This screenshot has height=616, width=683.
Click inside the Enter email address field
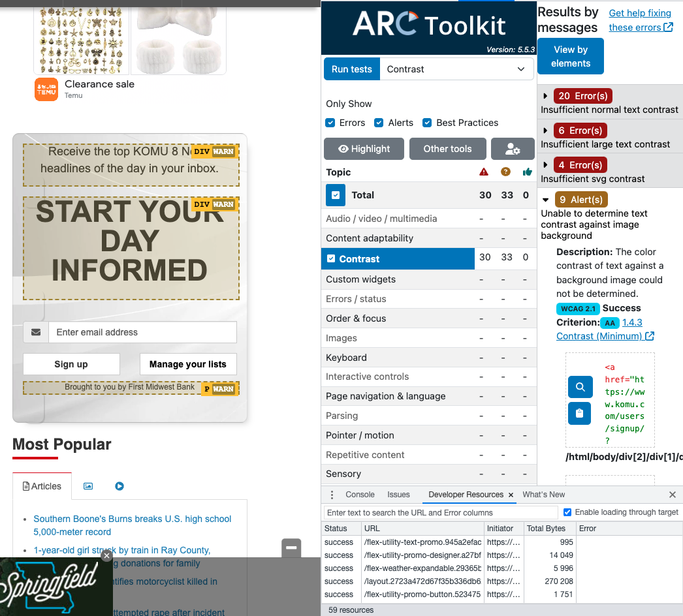pyautogui.click(x=142, y=332)
